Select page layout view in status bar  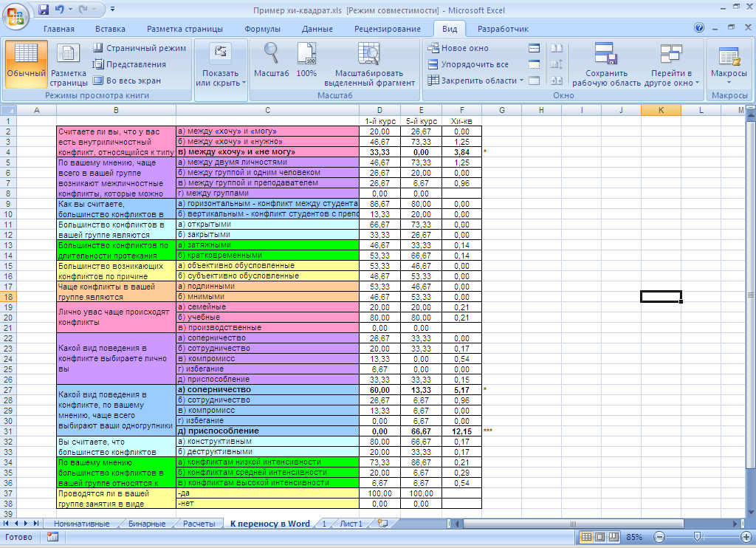(x=599, y=537)
